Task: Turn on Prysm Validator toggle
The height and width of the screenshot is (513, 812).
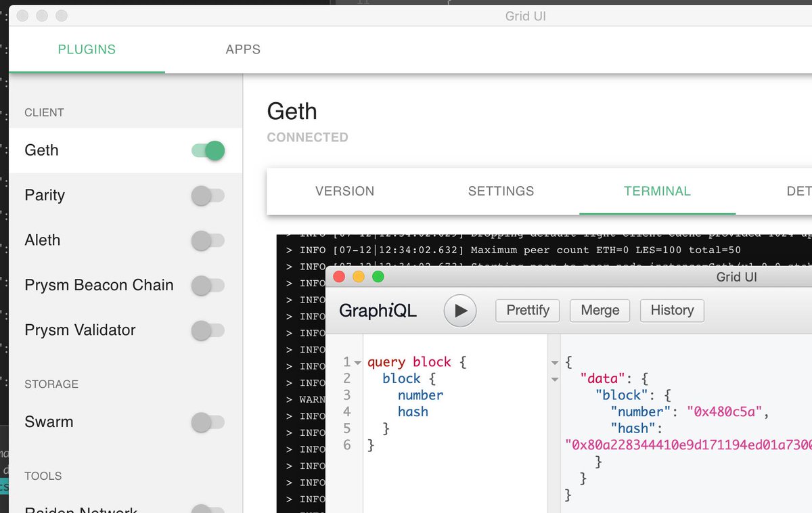Action: [x=208, y=330]
